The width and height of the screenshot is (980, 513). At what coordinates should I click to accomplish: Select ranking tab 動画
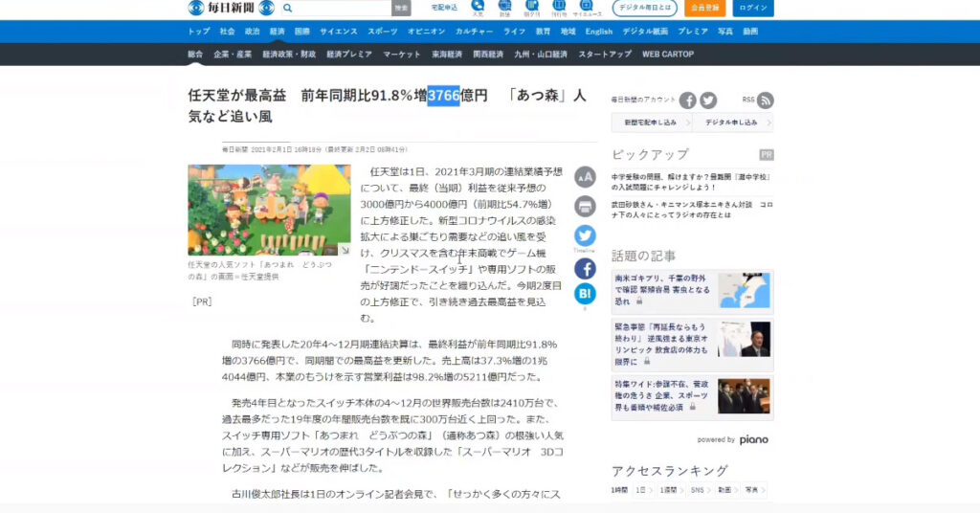[727, 490]
